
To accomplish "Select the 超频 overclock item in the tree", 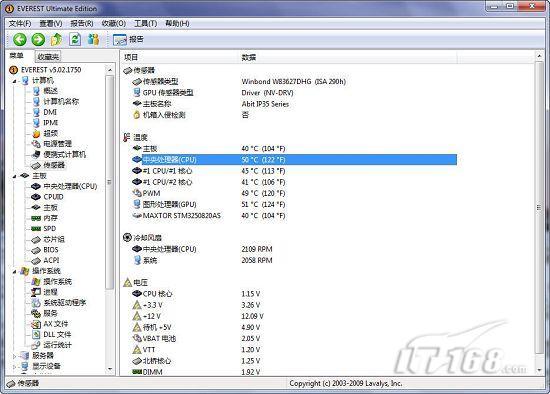I will [x=51, y=133].
